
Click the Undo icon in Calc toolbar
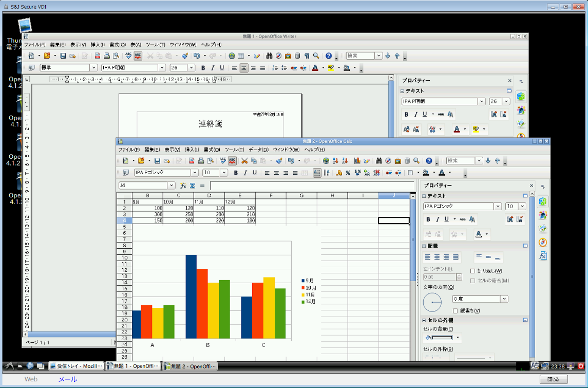tap(291, 161)
